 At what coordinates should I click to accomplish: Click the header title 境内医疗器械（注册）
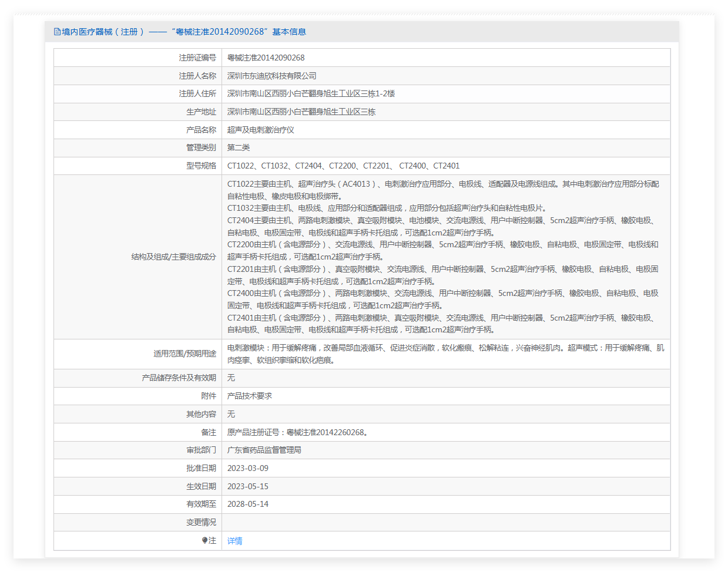[x=103, y=32]
